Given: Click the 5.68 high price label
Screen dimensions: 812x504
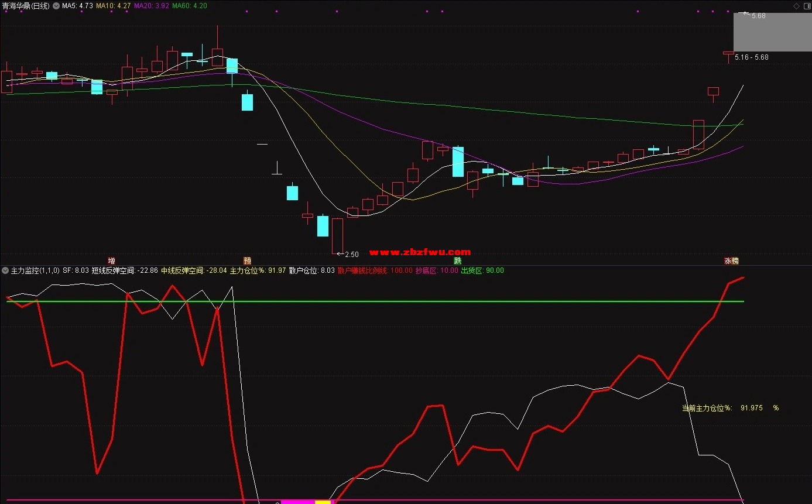Looking at the screenshot, I should 759,16.
